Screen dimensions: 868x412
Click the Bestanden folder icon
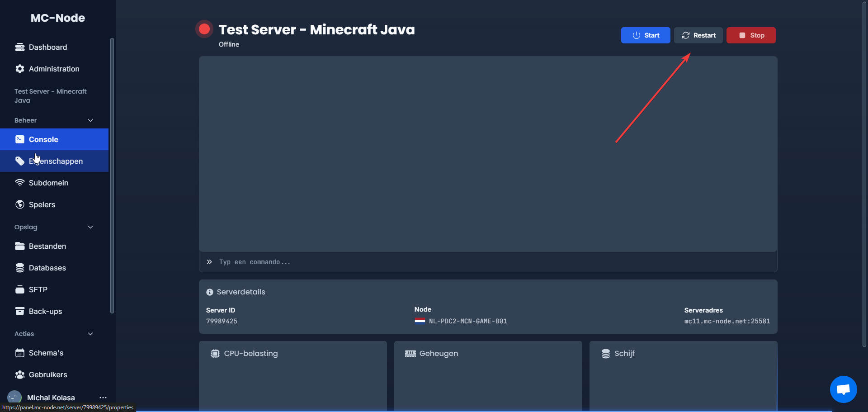pyautogui.click(x=19, y=246)
